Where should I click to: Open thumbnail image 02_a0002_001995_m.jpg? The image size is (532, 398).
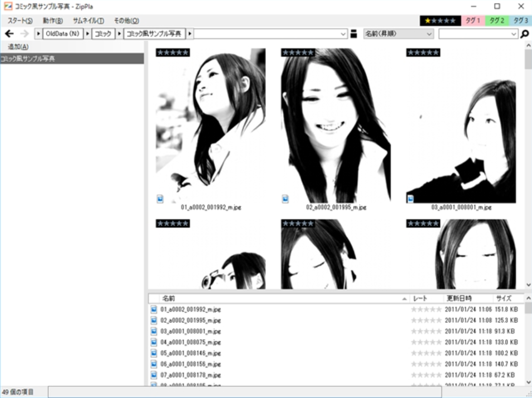tap(336, 126)
